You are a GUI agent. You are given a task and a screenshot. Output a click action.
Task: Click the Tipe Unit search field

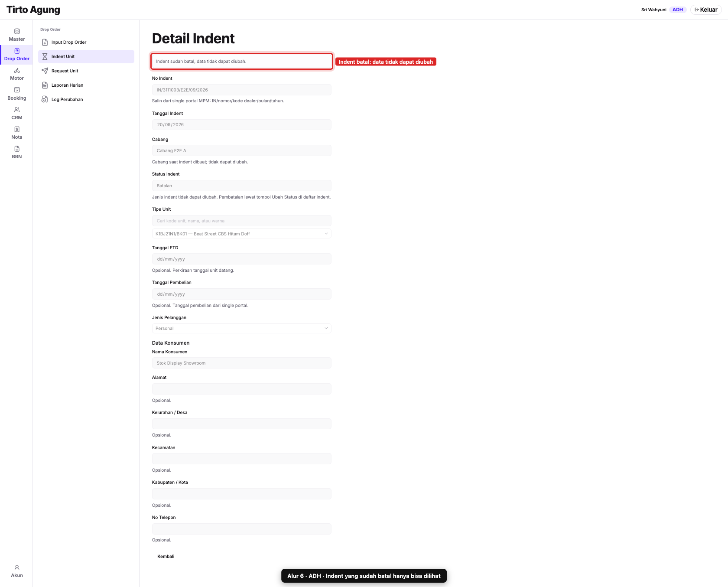[x=241, y=221]
